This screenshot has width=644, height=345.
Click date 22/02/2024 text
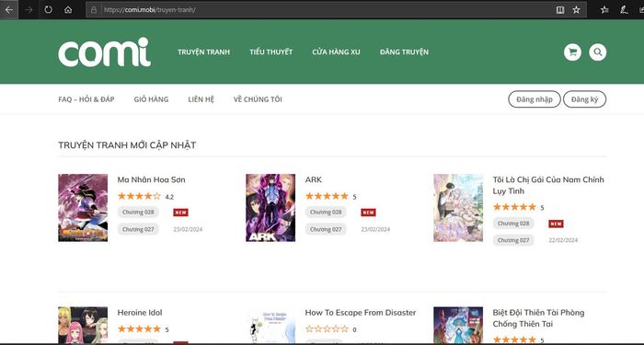(x=563, y=240)
